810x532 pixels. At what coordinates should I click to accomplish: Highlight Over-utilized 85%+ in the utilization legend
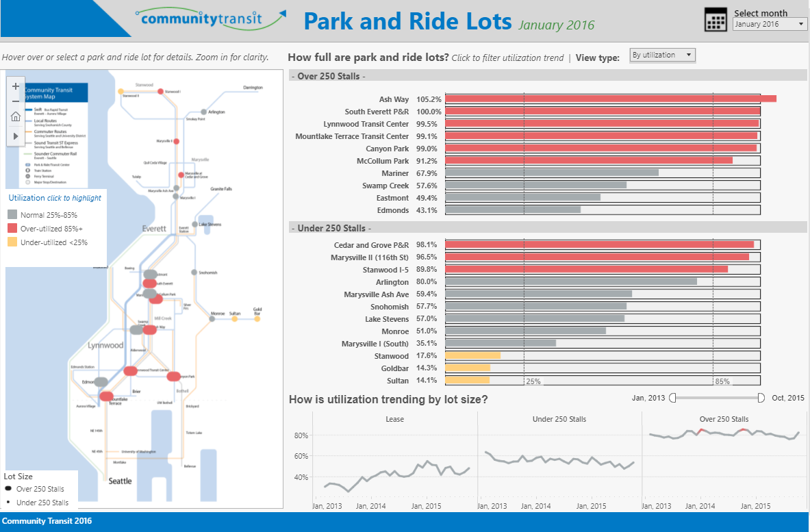[52, 227]
